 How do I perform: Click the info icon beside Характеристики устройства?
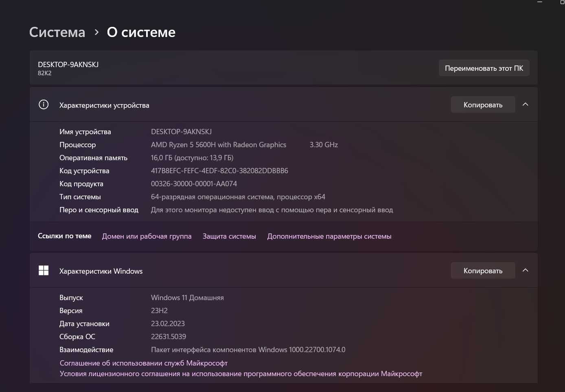point(44,105)
